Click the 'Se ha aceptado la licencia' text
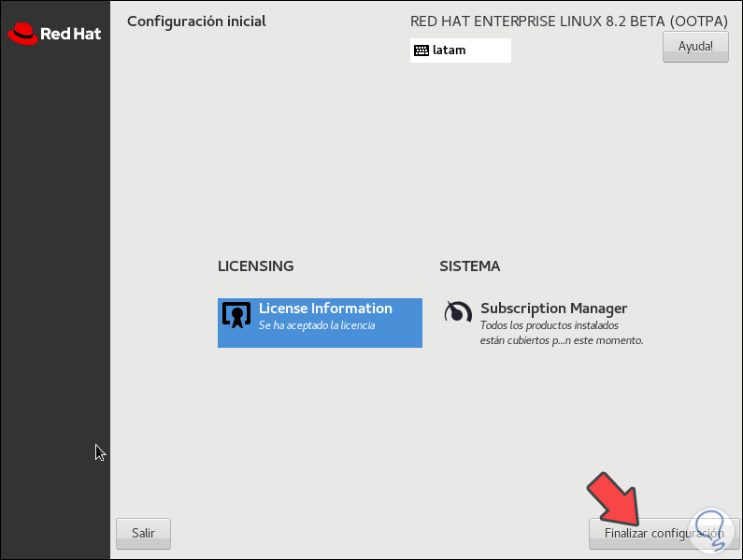 317,325
